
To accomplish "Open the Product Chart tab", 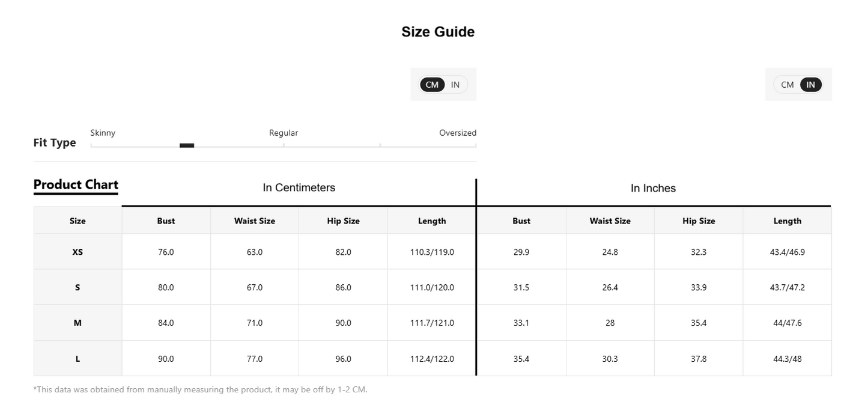I will (76, 185).
